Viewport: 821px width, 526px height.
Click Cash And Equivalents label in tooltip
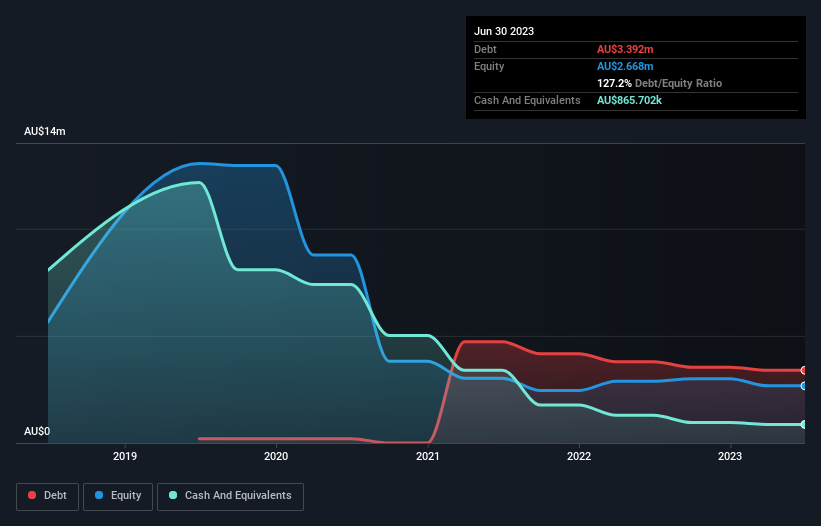click(x=527, y=100)
